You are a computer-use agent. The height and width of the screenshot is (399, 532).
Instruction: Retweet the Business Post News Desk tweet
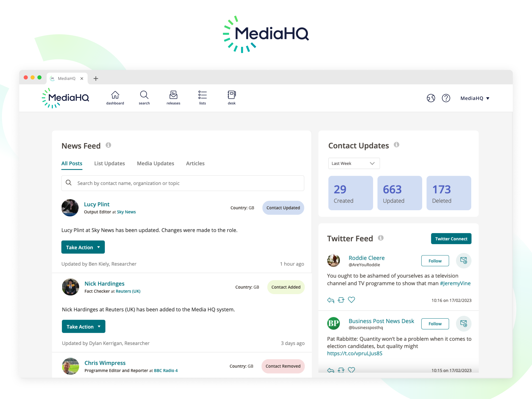tap(341, 370)
